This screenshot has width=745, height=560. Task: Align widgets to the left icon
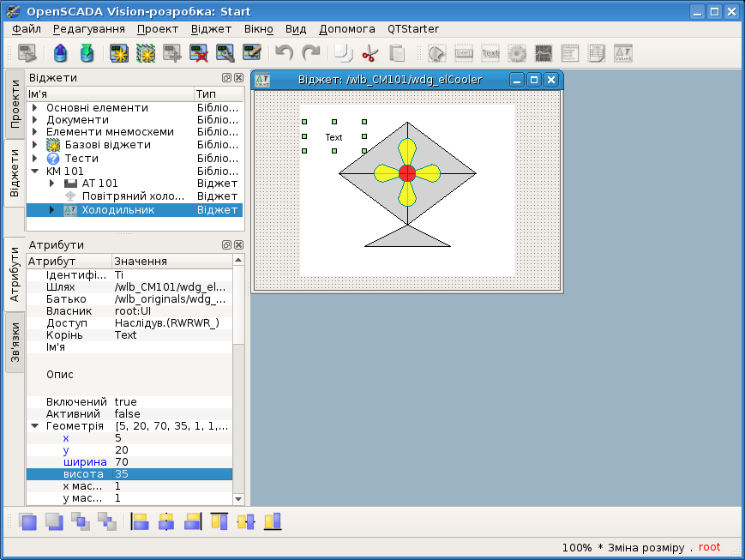[x=140, y=521]
